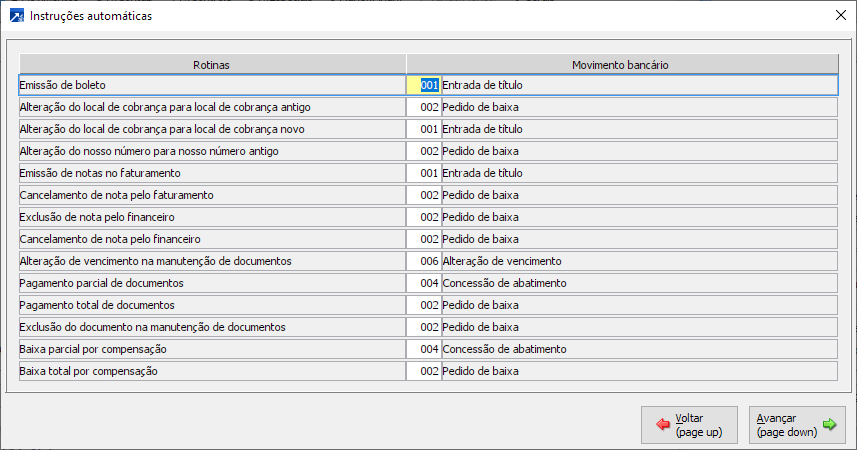The width and height of the screenshot is (857, 450).
Task: Select the Emissão de boleto code field
Action: pyautogui.click(x=423, y=85)
